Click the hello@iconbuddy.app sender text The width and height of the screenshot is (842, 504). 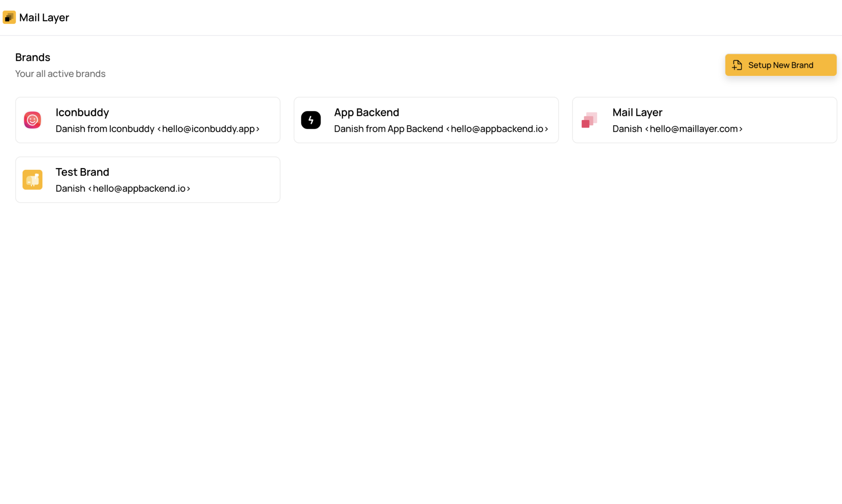tap(208, 129)
